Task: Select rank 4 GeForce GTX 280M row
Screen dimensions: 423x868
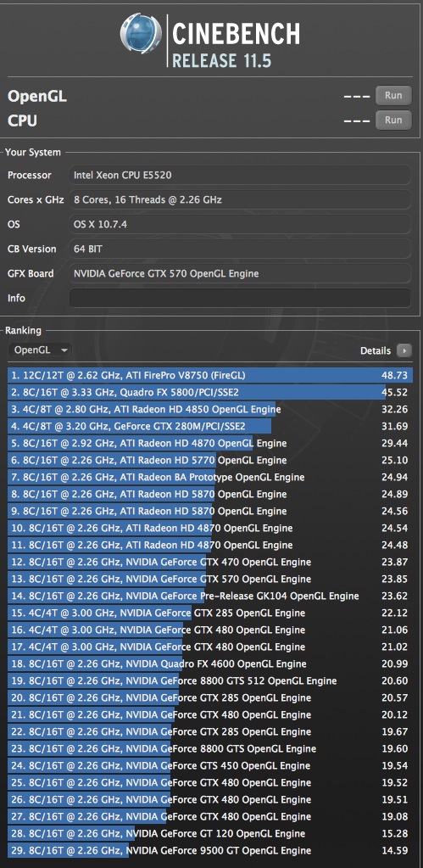Action: [210, 426]
